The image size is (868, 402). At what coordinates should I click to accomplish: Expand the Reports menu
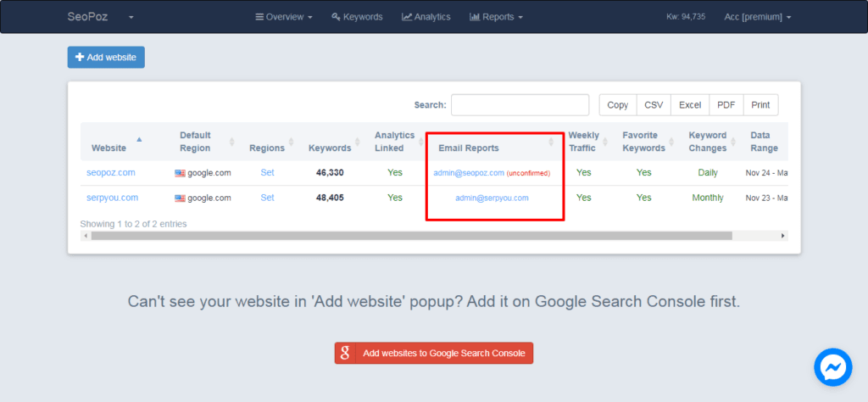tap(496, 17)
